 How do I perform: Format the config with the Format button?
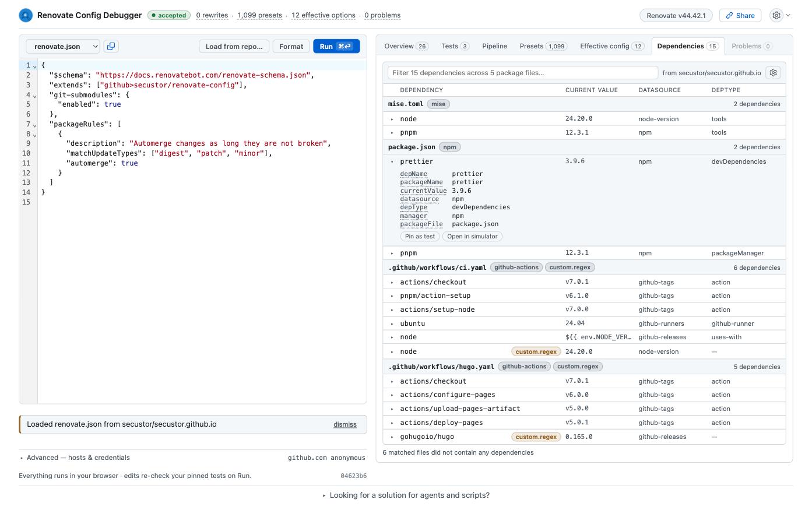point(291,46)
